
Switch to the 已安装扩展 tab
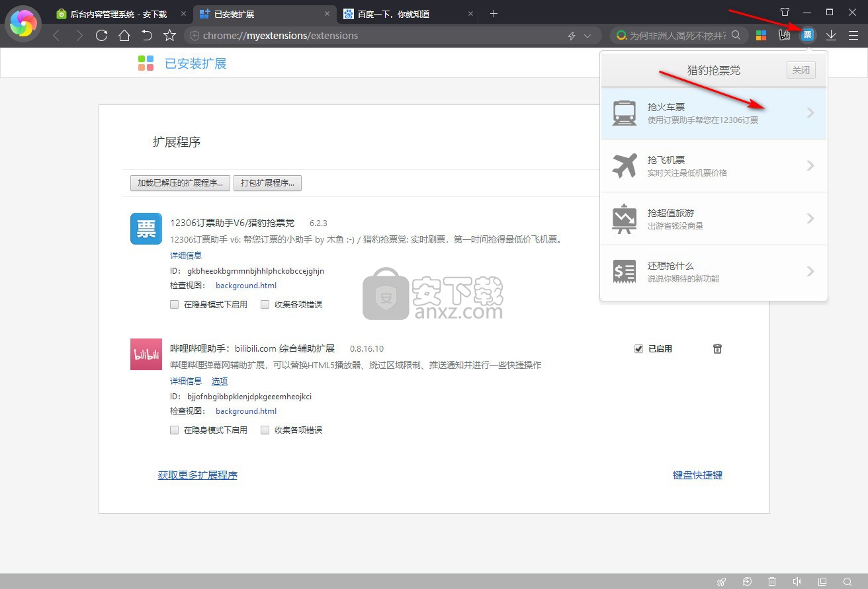[x=264, y=13]
